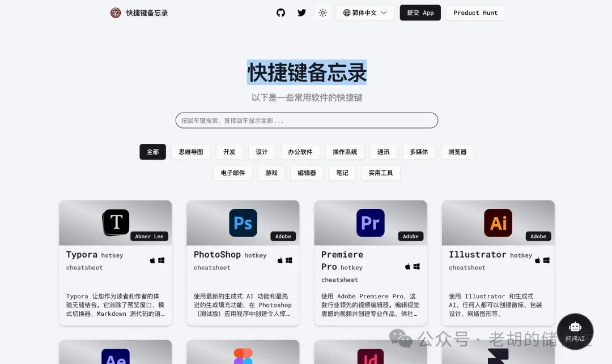The image size is (612, 364).
Task: Select the 操作系统 category filter
Action: [345, 152]
